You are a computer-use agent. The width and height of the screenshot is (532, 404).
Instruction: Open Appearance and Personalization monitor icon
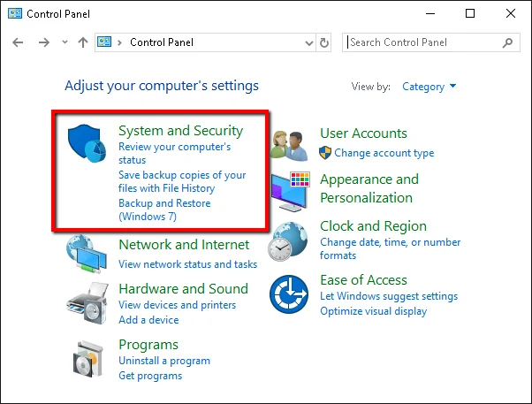pyautogui.click(x=291, y=192)
